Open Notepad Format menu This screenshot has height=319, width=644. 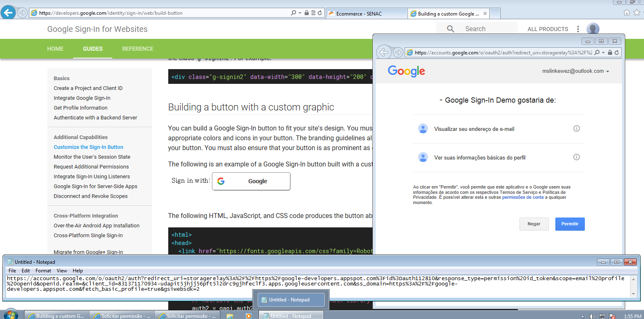tap(43, 271)
